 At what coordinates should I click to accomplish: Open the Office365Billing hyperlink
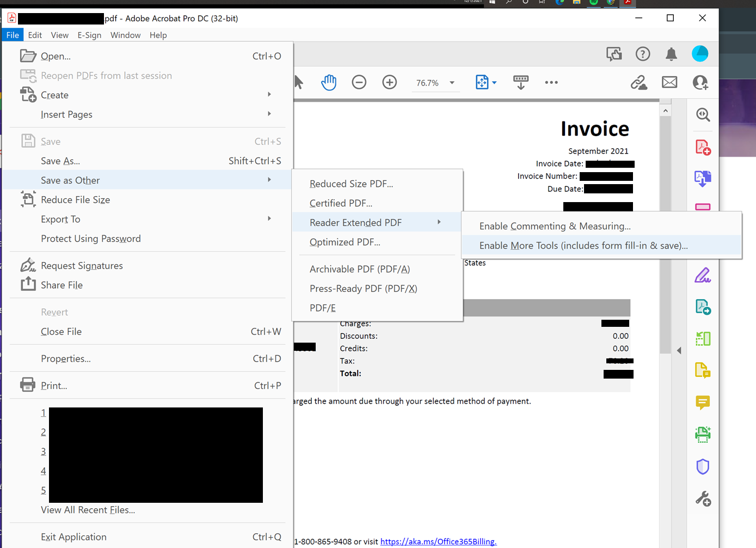[x=438, y=541]
